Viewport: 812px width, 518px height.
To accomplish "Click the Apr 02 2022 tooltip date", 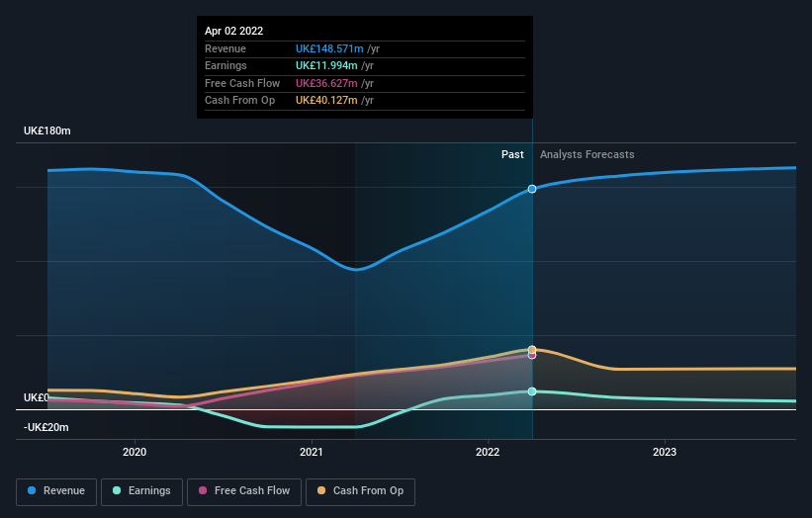I will click(234, 31).
